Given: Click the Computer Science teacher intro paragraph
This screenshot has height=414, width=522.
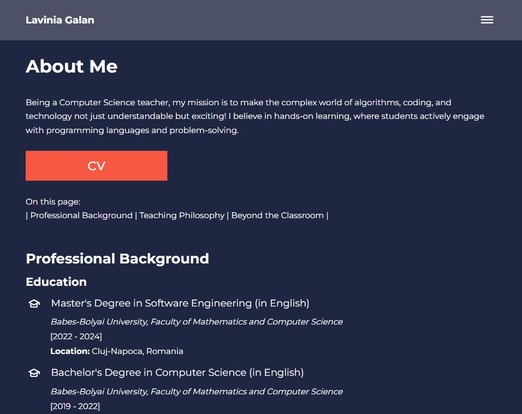Looking at the screenshot, I should (255, 116).
